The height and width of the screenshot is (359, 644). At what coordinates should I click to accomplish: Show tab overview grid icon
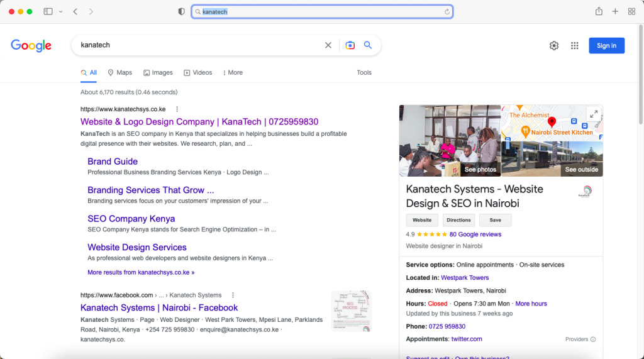[x=631, y=11]
